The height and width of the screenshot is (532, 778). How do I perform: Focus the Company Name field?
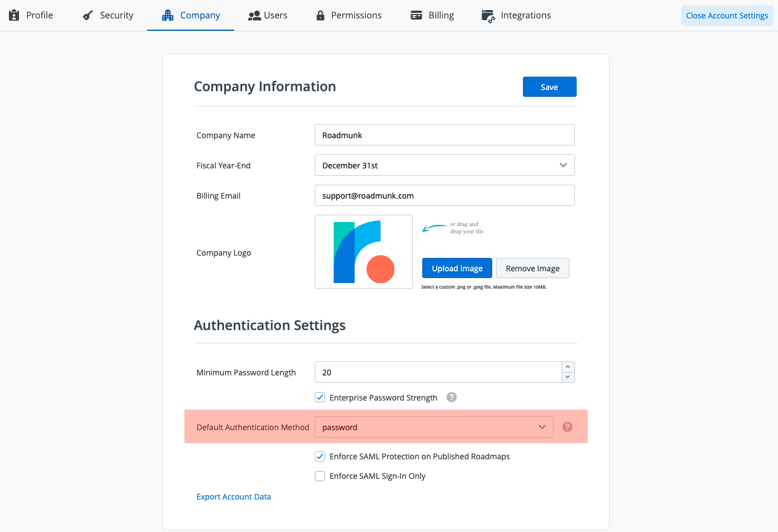point(445,135)
